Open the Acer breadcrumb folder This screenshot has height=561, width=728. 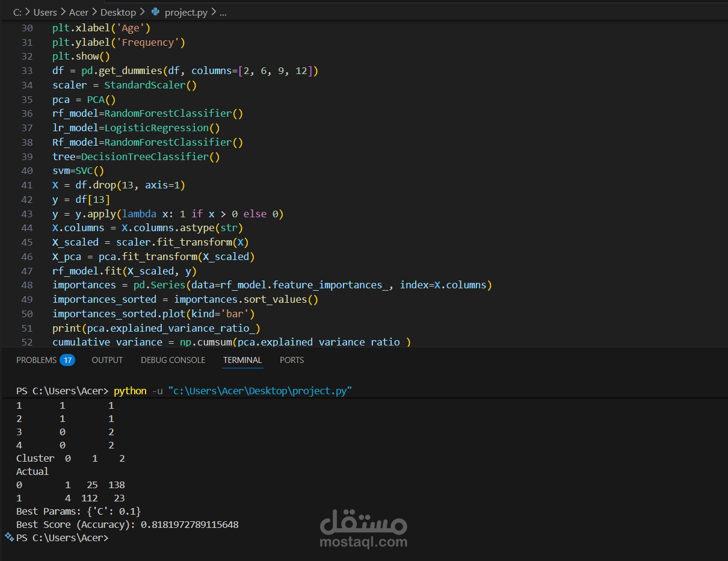point(78,12)
